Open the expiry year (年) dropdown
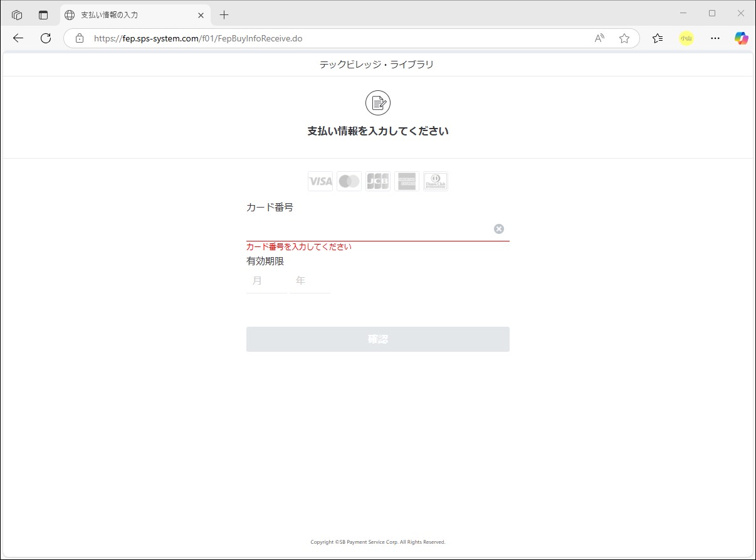Image resolution: width=756 pixels, height=560 pixels. pyautogui.click(x=310, y=281)
